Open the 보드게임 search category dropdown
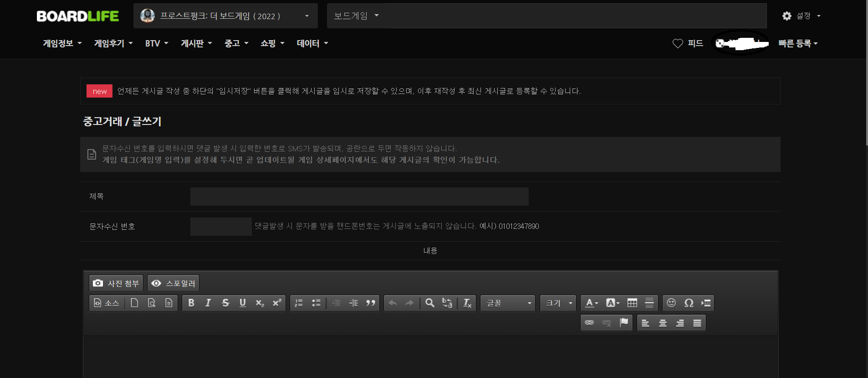This screenshot has height=378, width=868. (356, 16)
